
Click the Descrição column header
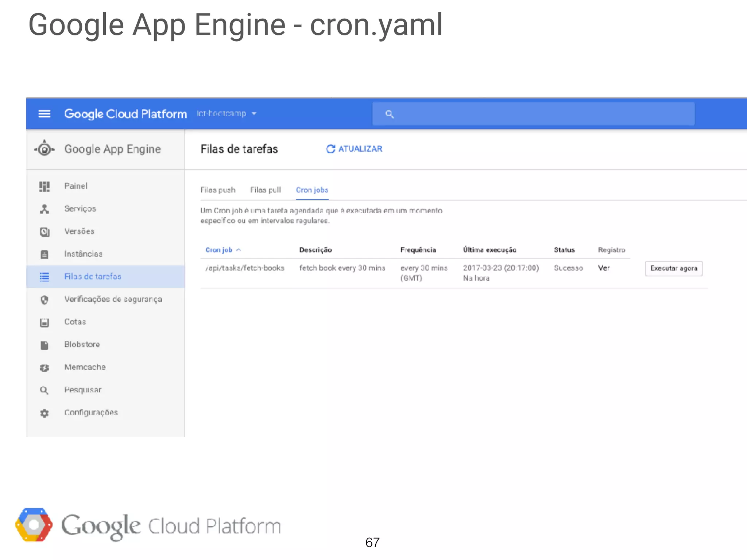point(316,250)
